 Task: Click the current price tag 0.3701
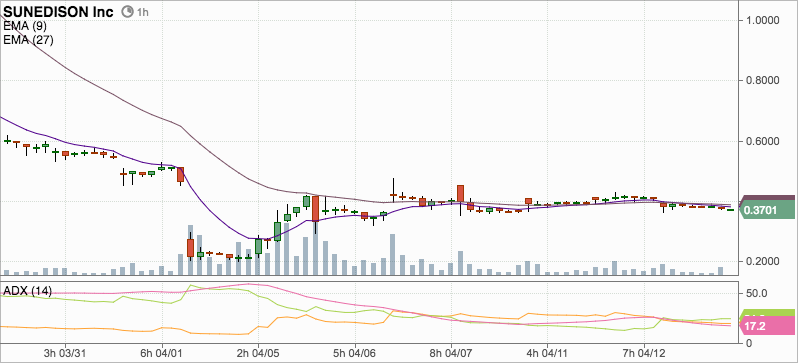[767, 209]
